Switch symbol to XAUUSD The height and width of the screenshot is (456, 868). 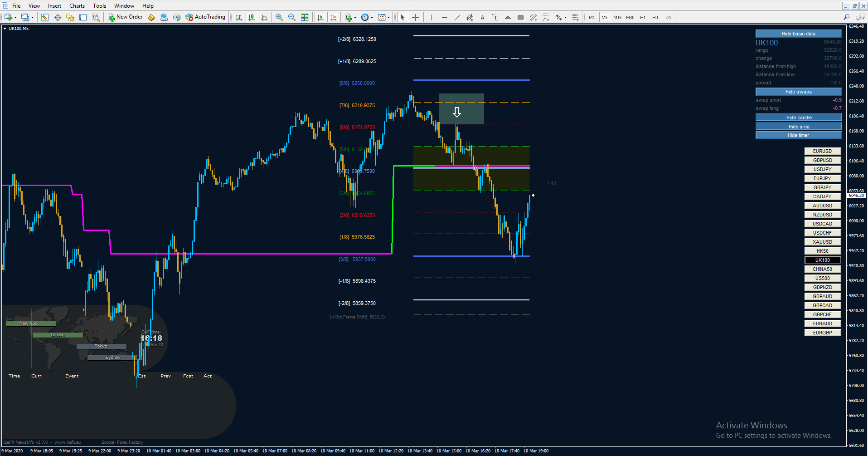coord(822,242)
